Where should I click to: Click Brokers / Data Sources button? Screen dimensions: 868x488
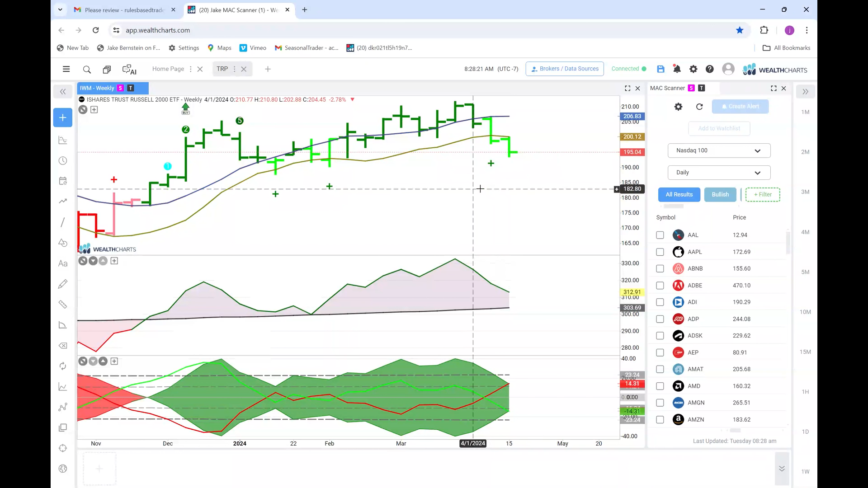pos(565,69)
